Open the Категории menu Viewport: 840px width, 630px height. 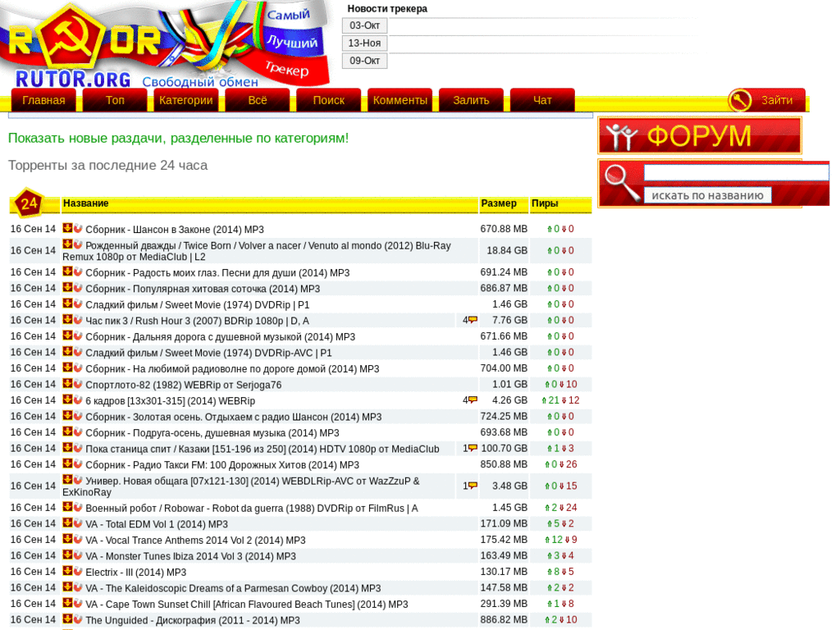click(185, 99)
